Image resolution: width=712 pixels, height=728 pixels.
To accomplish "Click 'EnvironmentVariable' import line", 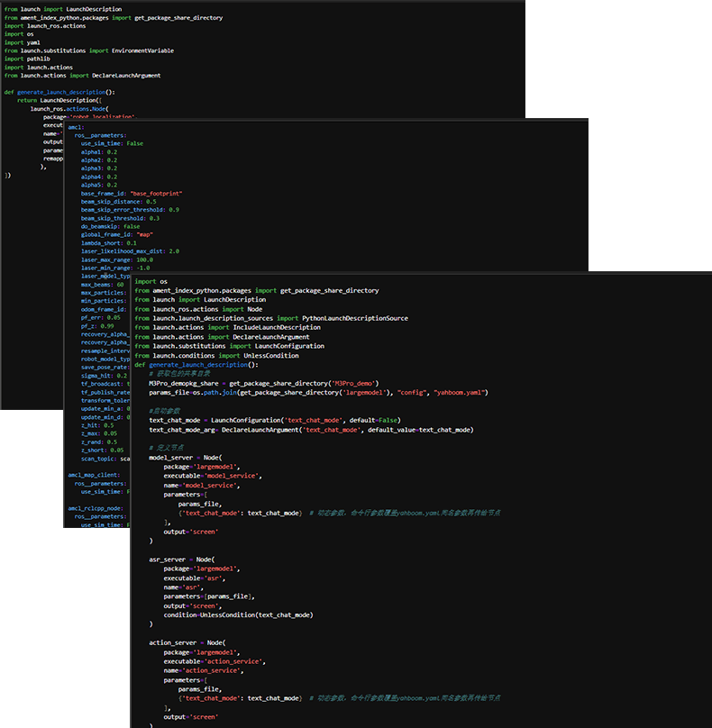I will pyautogui.click(x=89, y=50).
